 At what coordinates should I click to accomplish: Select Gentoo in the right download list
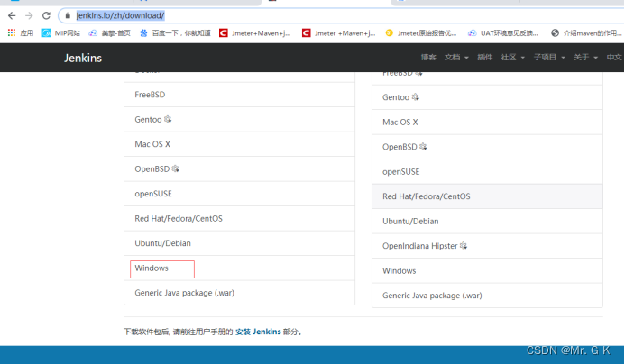tap(487, 97)
